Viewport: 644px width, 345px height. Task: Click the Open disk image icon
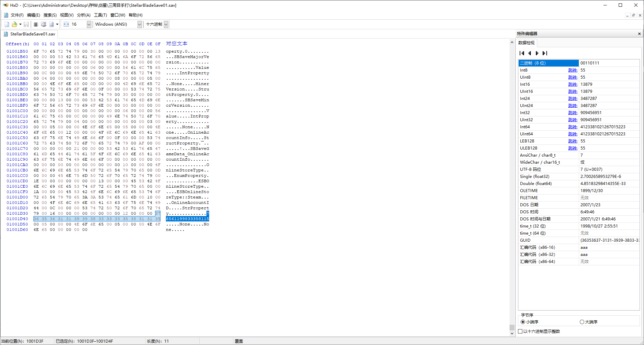point(52,24)
